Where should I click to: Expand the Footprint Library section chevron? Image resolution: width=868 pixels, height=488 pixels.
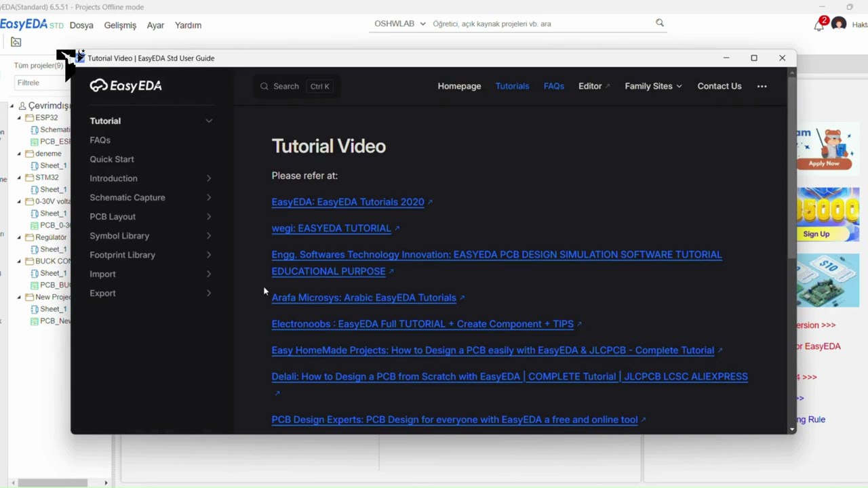pyautogui.click(x=209, y=255)
